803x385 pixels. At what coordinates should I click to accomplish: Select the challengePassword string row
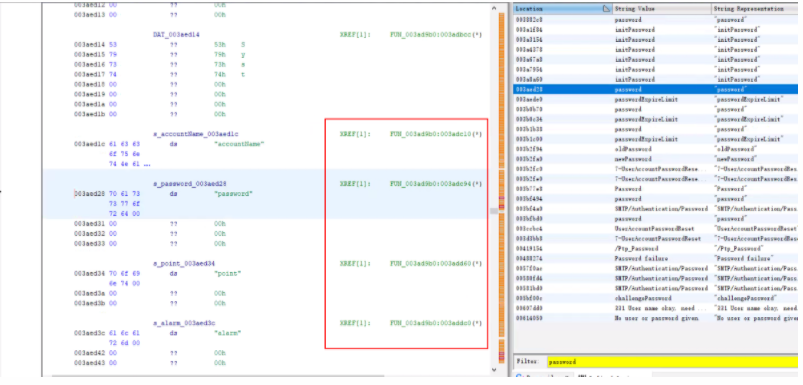pyautogui.click(x=656, y=298)
